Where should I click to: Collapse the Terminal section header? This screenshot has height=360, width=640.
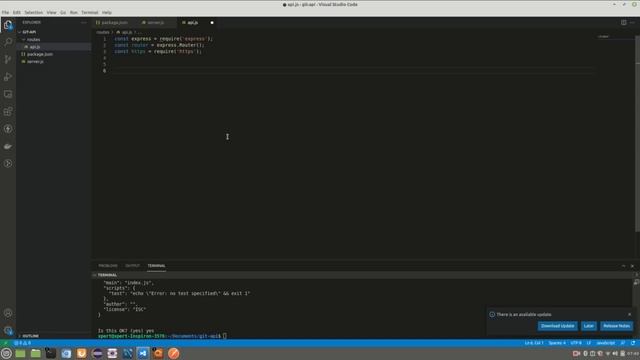pos(107,275)
